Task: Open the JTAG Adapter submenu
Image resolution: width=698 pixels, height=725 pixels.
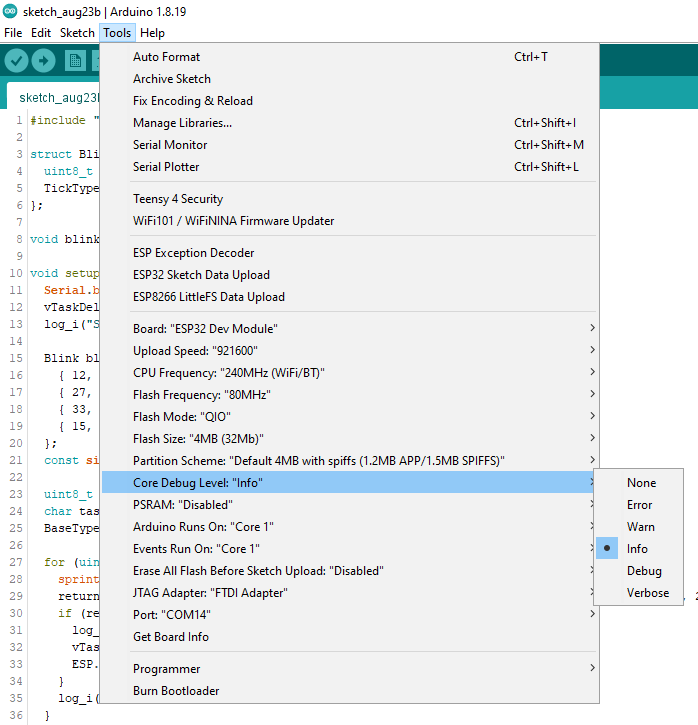Action: [x=349, y=593]
